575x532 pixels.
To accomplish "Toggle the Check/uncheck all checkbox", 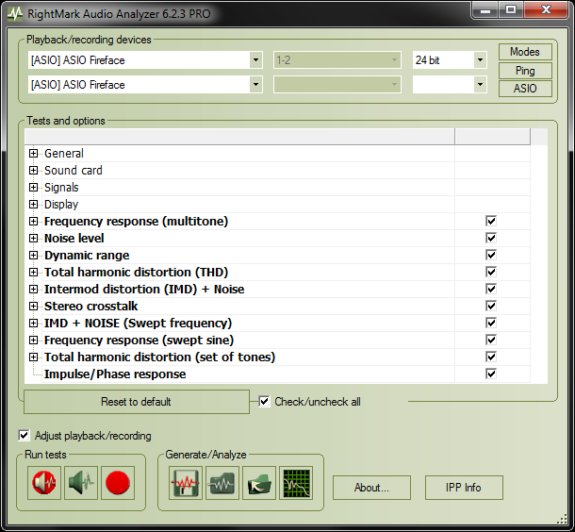I will pyautogui.click(x=264, y=401).
